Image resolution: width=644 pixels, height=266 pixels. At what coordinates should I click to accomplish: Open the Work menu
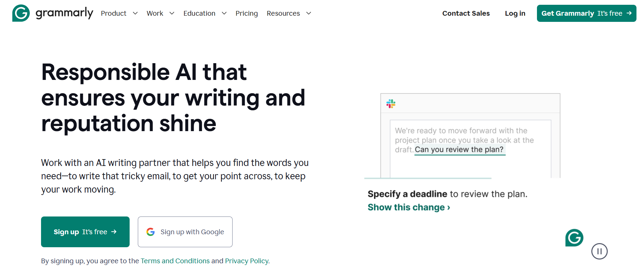click(x=155, y=13)
